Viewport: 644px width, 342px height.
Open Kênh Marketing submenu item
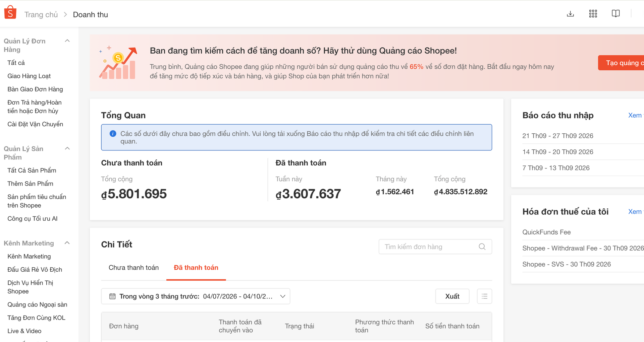[29, 256]
